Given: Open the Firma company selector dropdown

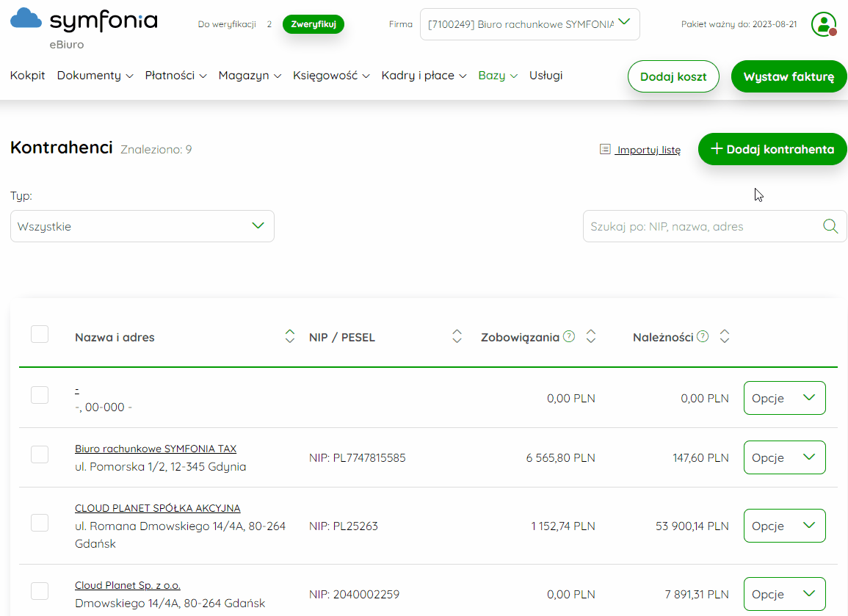Looking at the screenshot, I should click(x=529, y=24).
